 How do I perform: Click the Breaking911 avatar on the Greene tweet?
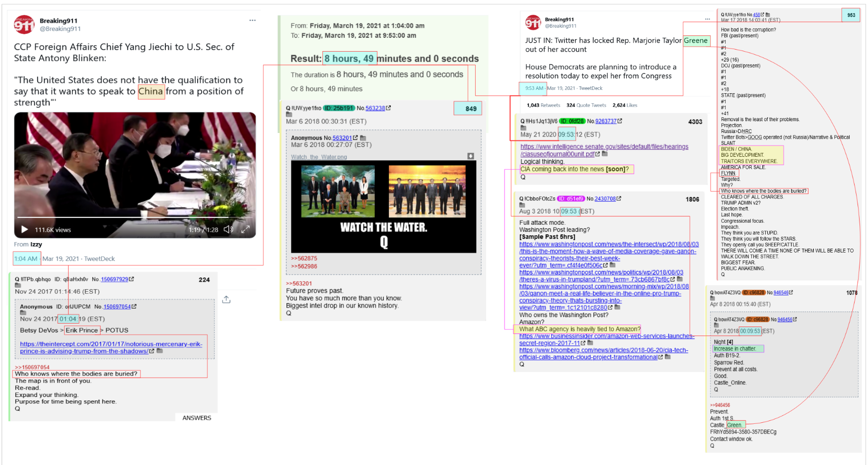533,22
